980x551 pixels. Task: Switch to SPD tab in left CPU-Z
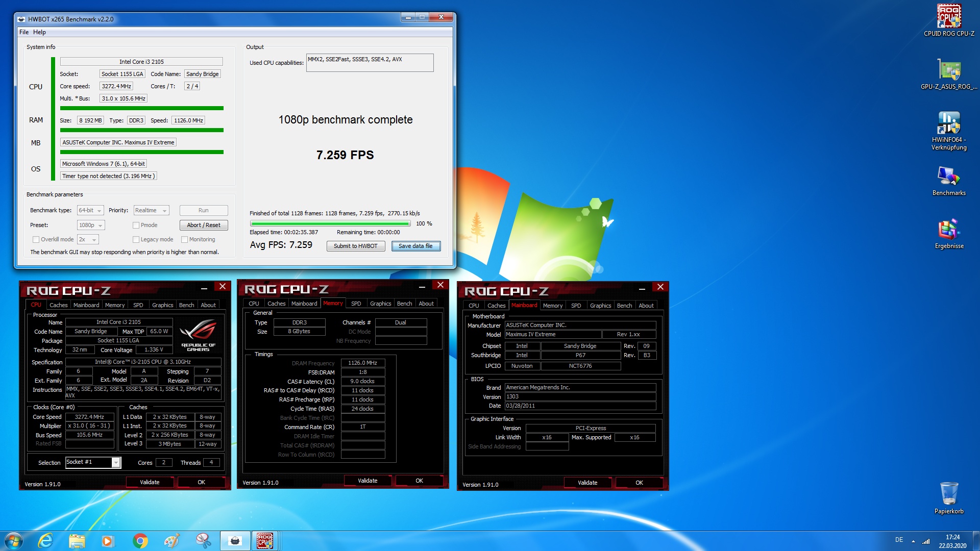pos(138,305)
